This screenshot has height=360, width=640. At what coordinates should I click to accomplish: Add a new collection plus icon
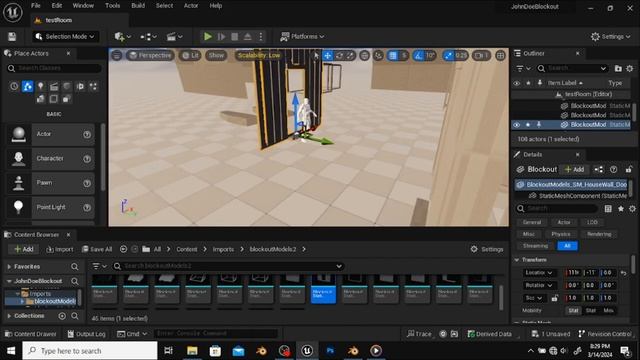(x=62, y=316)
